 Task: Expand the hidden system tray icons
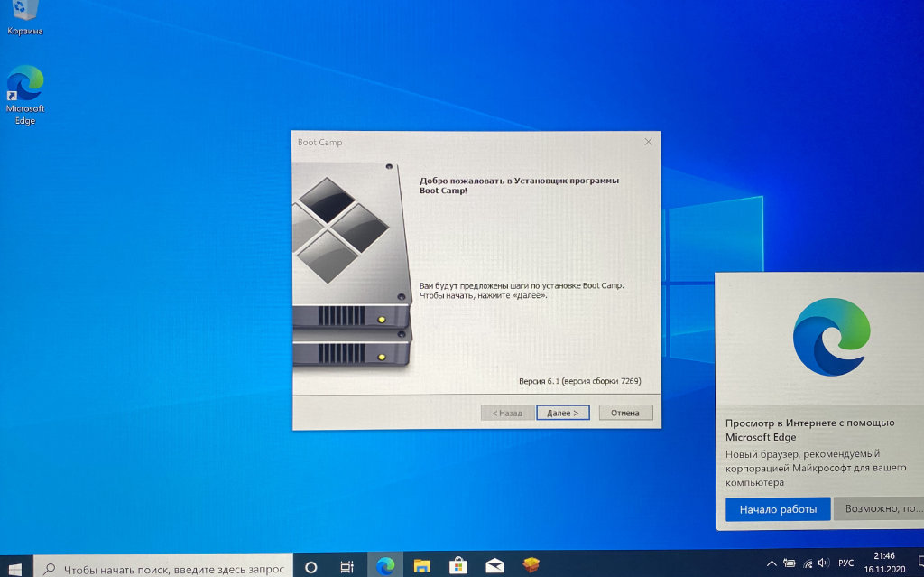point(772,563)
